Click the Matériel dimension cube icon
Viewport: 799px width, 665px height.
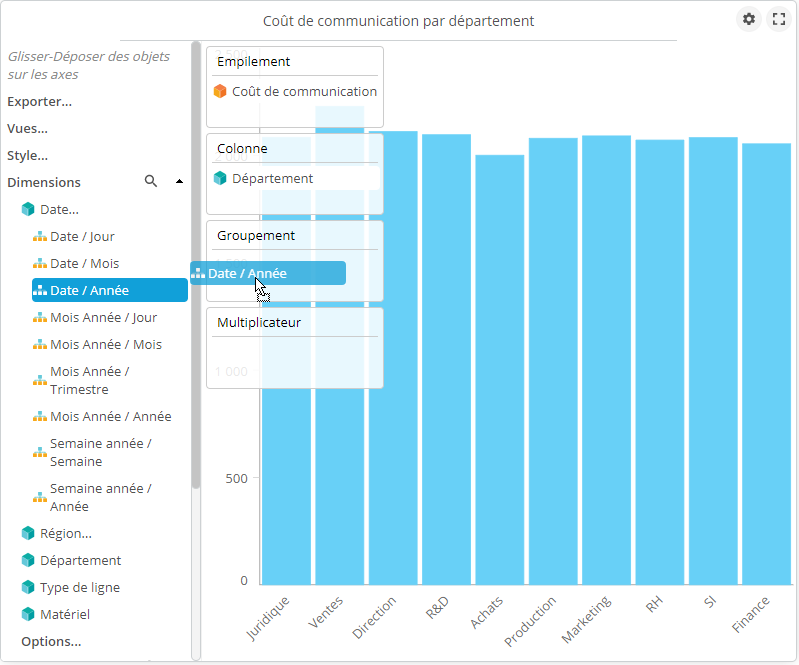click(x=28, y=615)
